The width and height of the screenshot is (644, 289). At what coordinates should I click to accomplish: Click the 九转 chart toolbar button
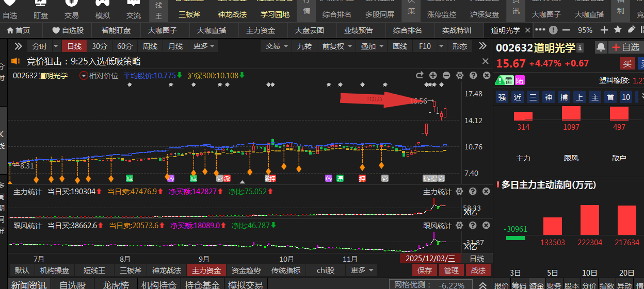(304, 46)
